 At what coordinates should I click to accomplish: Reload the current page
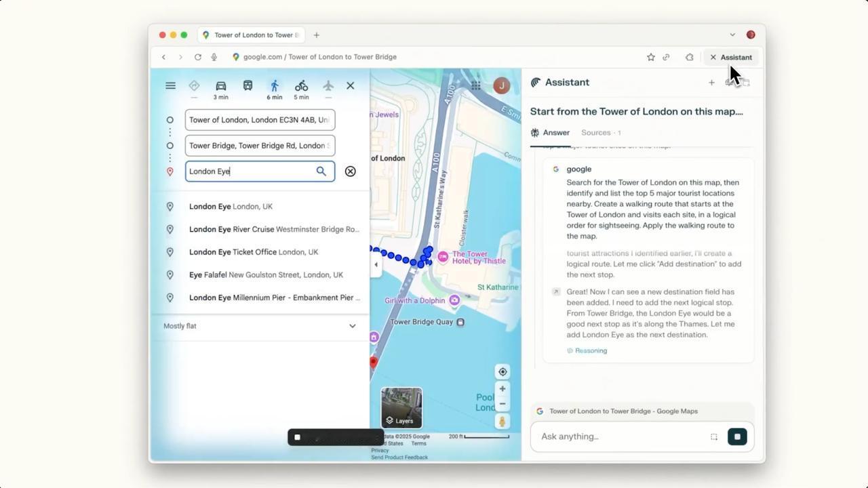click(197, 57)
